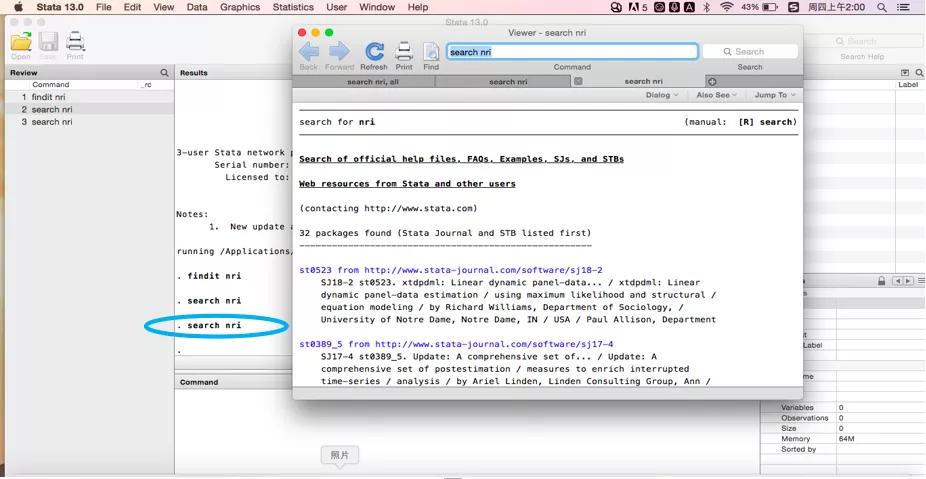Click the Viewer Search field

coord(750,52)
